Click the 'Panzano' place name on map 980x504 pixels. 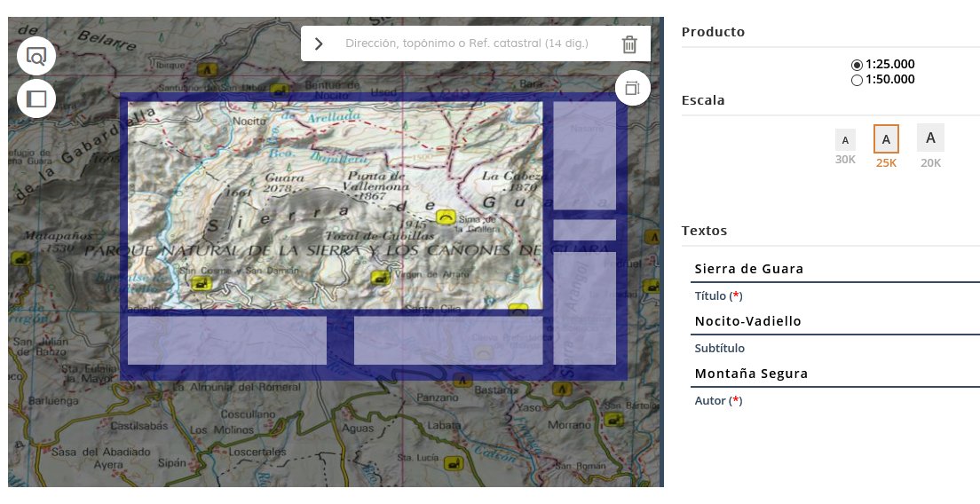[438, 398]
